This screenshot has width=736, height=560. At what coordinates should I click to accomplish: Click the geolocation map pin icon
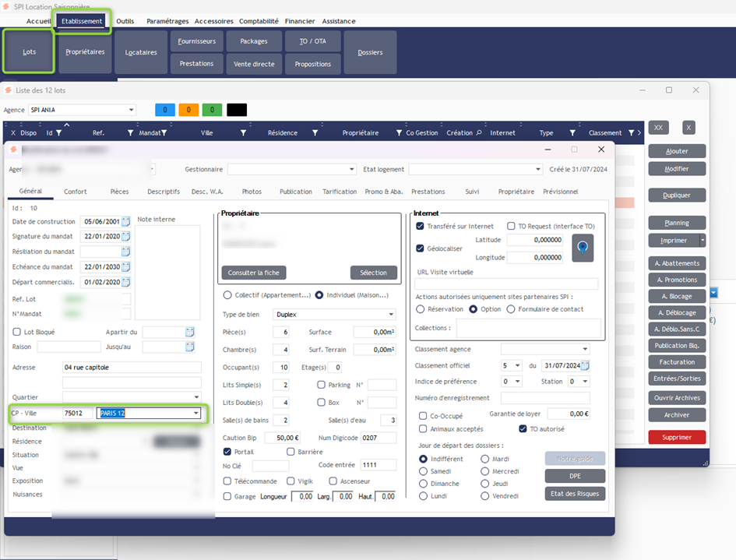583,248
